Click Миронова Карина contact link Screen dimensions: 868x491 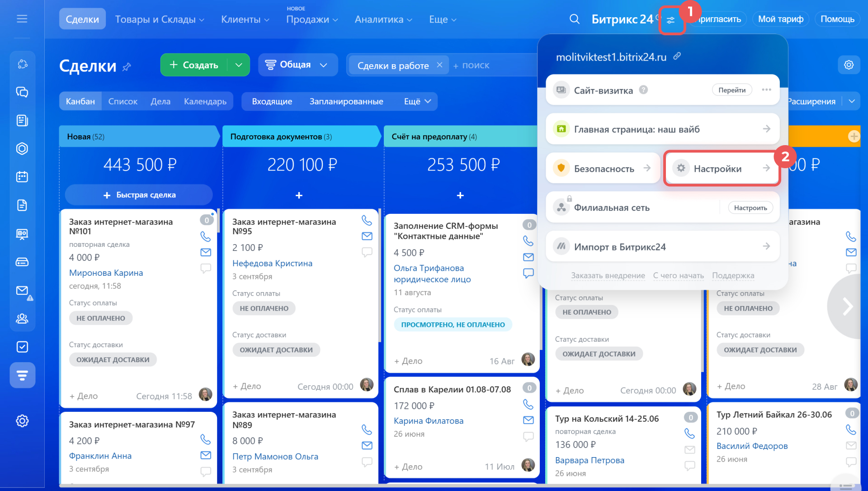click(106, 273)
